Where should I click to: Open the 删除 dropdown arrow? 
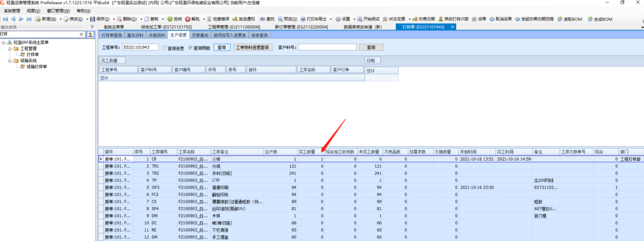[141, 19]
